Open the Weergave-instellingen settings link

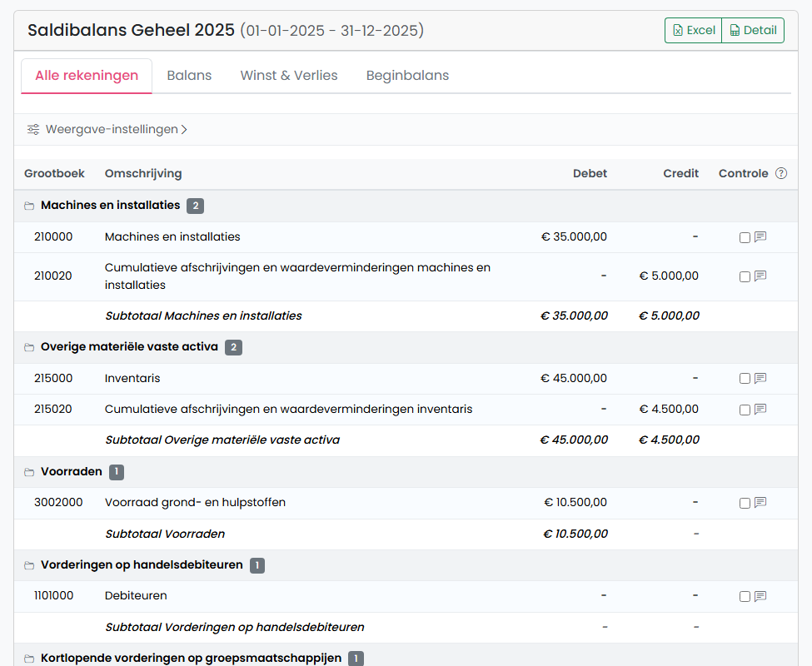(x=107, y=129)
